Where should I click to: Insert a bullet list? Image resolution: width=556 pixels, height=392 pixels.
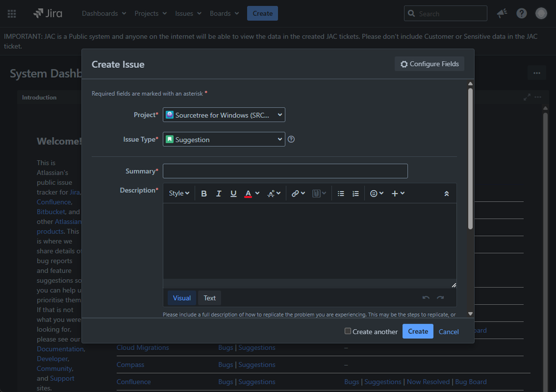pyautogui.click(x=341, y=193)
